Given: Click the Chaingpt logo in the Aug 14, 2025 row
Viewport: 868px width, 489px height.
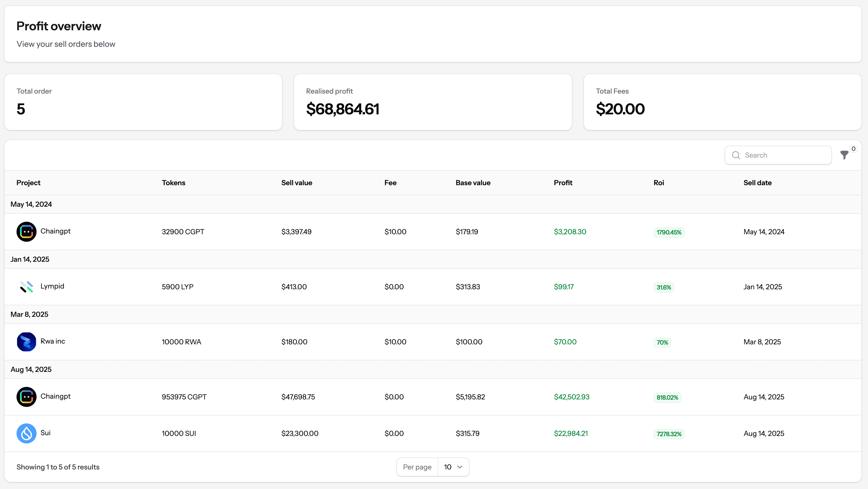Looking at the screenshot, I should coord(26,397).
